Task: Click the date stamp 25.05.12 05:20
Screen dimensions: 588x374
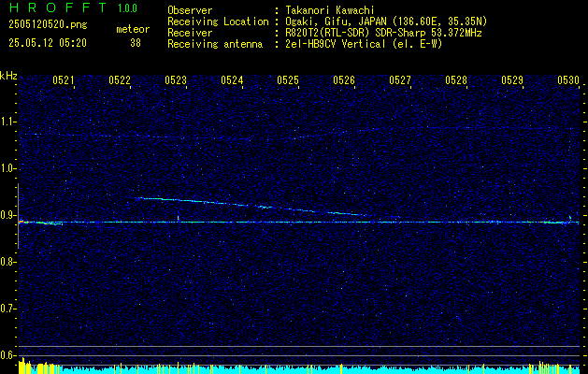Action: coord(48,43)
